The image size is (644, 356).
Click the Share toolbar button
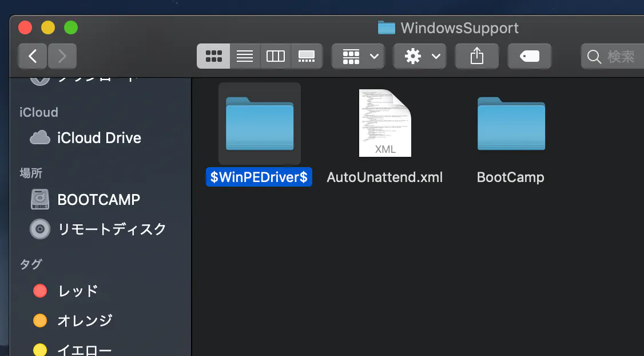(x=477, y=56)
